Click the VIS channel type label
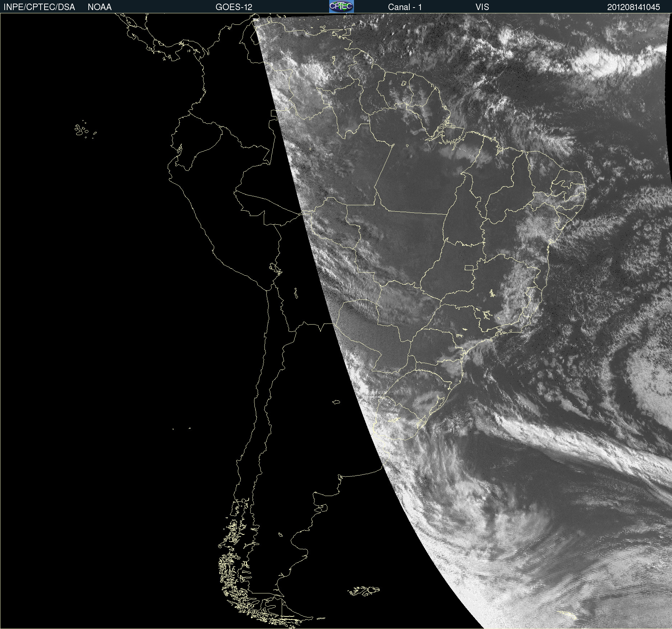672x629 pixels. [x=482, y=7]
